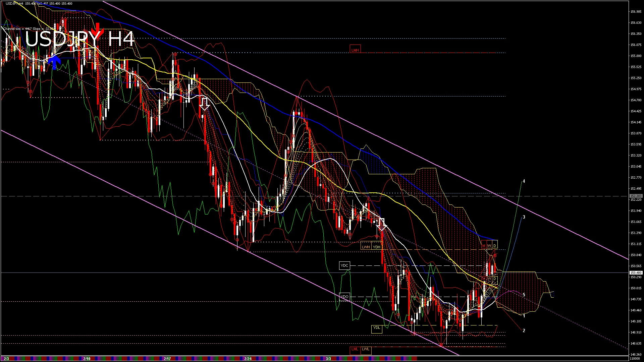Click the 2/17 date on the time axis
This screenshot has width=644, height=362.
(x=167, y=359)
